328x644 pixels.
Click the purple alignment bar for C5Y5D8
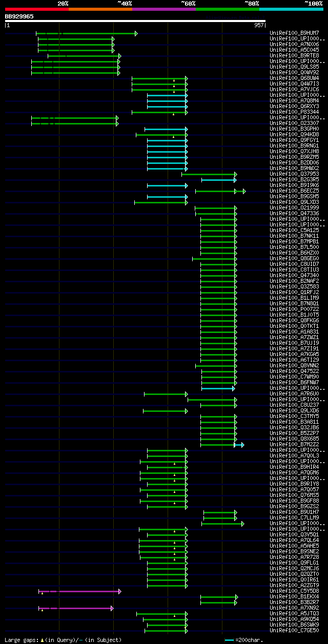coord(80,591)
